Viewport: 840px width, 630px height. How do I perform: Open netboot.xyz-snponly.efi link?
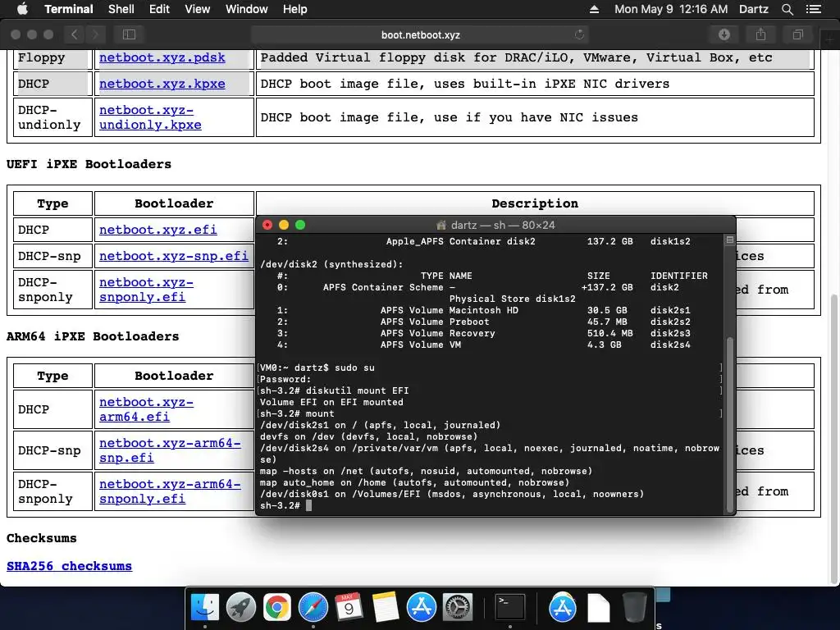(146, 290)
